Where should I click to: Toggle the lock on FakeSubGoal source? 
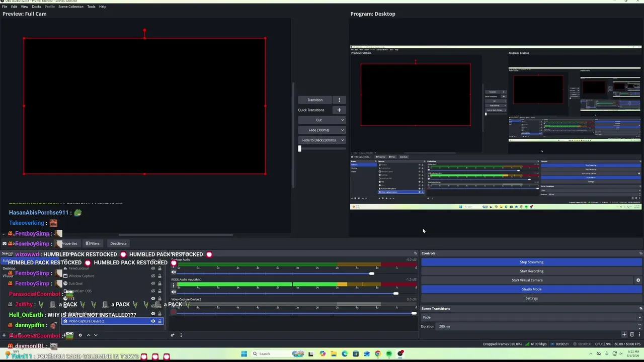(160, 268)
